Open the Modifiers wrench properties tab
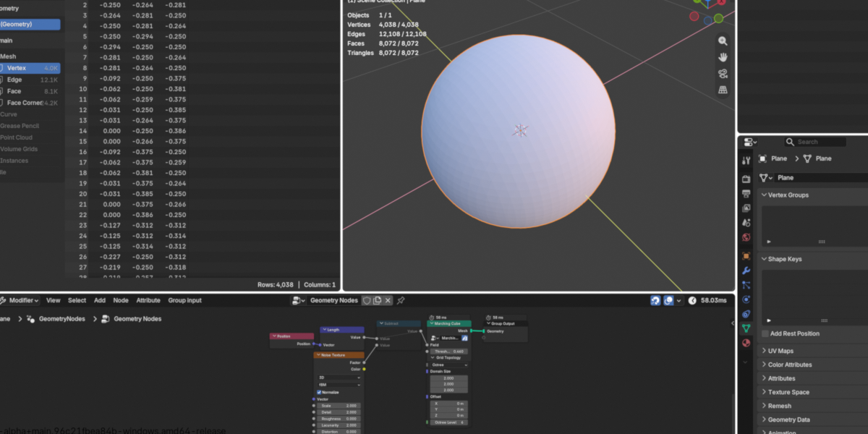This screenshot has width=868, height=434. point(746,271)
